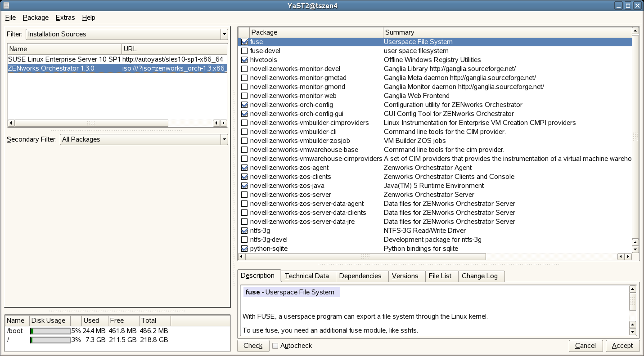Enable the Autocheck option
The image size is (644, 356).
click(x=275, y=346)
